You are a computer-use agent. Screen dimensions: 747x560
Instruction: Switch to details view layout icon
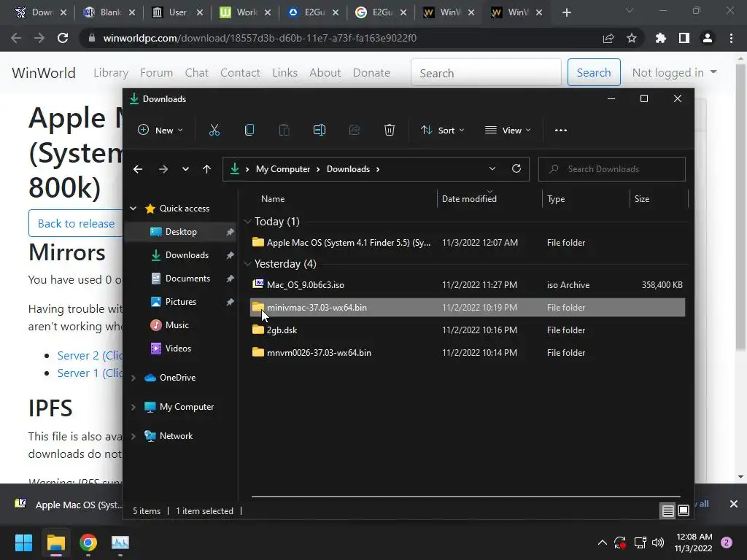[668, 511]
